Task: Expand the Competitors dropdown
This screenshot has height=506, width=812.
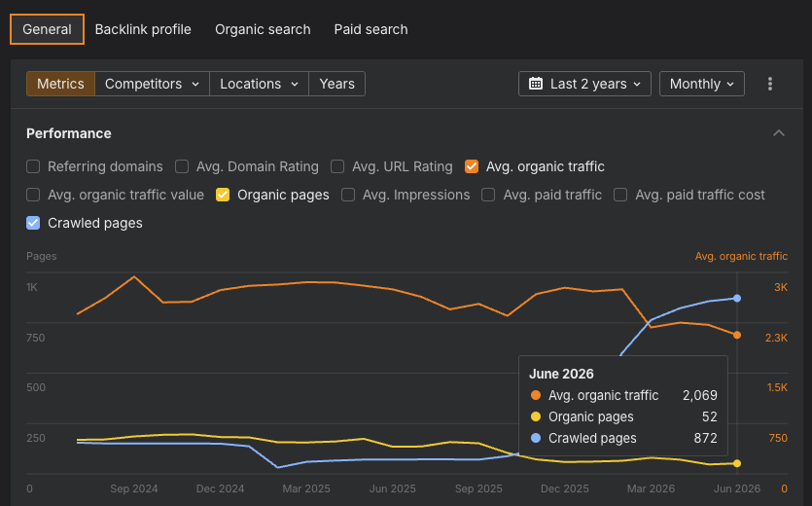Action: click(152, 84)
